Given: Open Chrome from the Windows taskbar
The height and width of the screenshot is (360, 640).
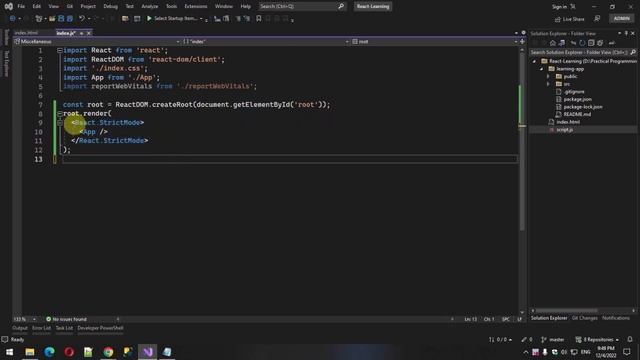Looking at the screenshot, I should (x=108, y=351).
